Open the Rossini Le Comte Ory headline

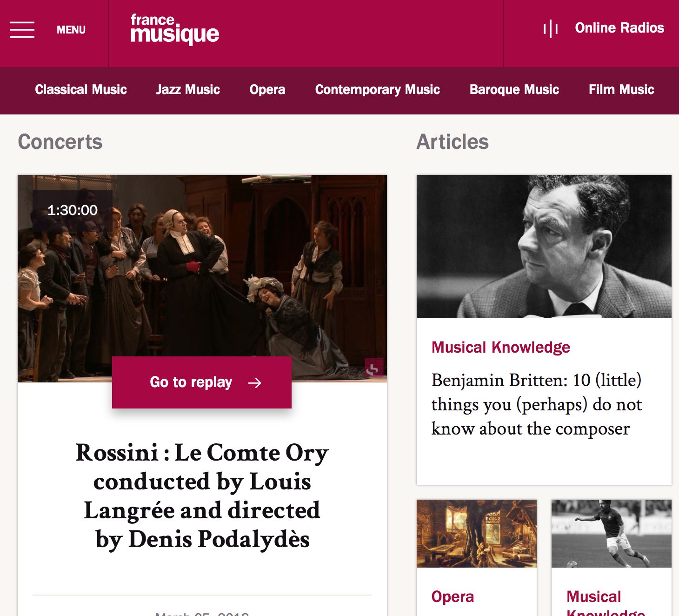point(202,495)
